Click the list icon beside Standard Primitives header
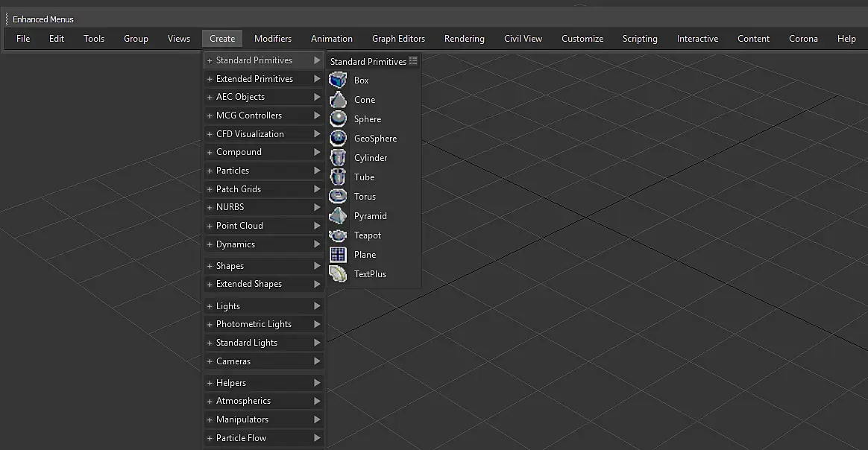The image size is (868, 450). coord(413,61)
